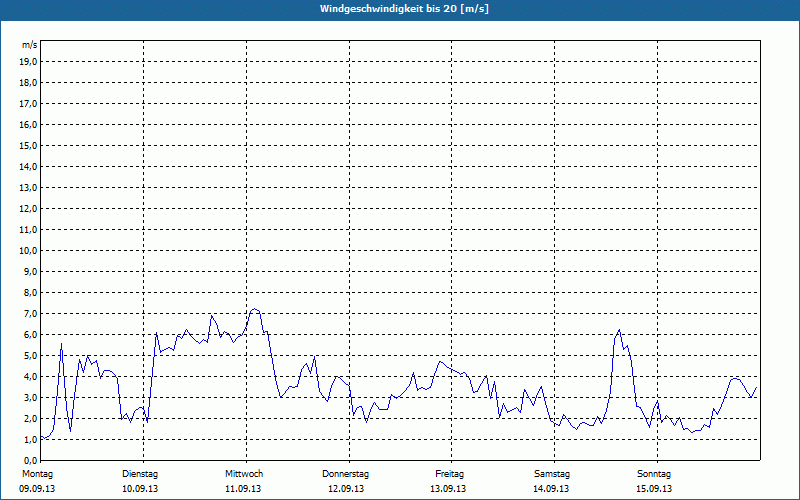Select the 11,0 y-axis value
Image resolution: width=800 pixels, height=500 pixels.
point(28,230)
